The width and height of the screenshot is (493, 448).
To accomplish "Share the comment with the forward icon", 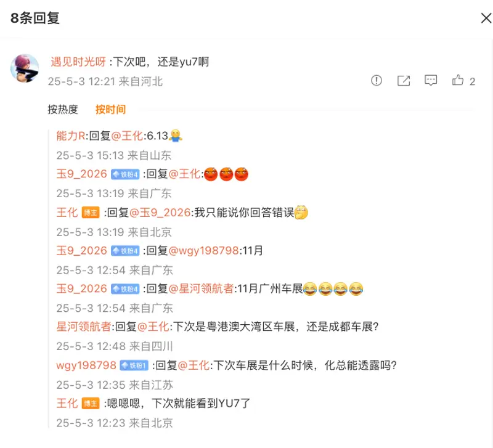I will pos(404,81).
